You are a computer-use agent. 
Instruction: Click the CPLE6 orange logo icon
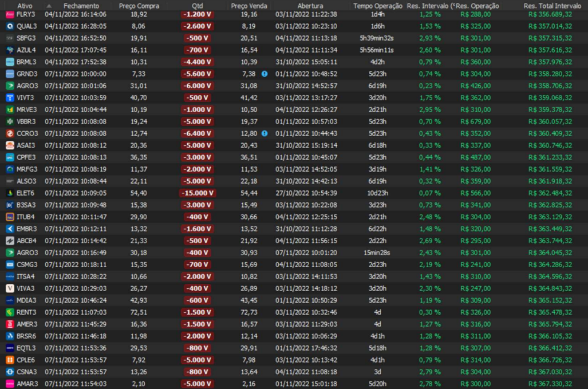coord(10,360)
